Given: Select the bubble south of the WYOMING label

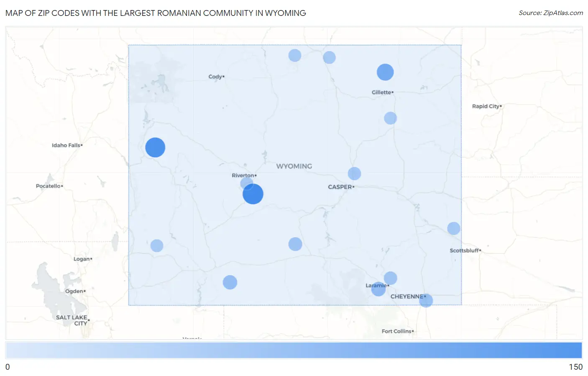Looking at the screenshot, I should [295, 244].
